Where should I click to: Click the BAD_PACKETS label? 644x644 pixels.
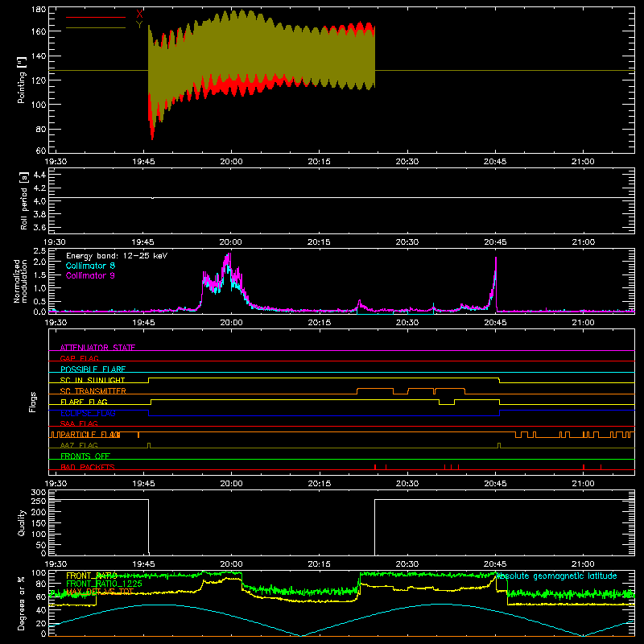pos(88,467)
